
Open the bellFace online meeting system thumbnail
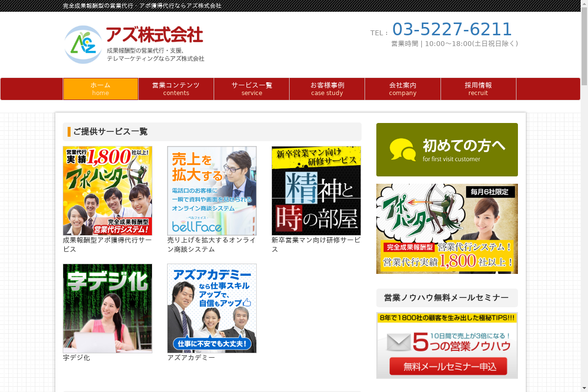212,191
